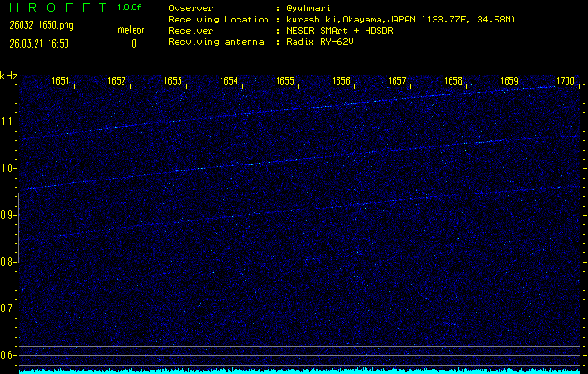Click the 0.6 kHz frequency tick
This screenshot has width=588, height=374.
pos(8,355)
